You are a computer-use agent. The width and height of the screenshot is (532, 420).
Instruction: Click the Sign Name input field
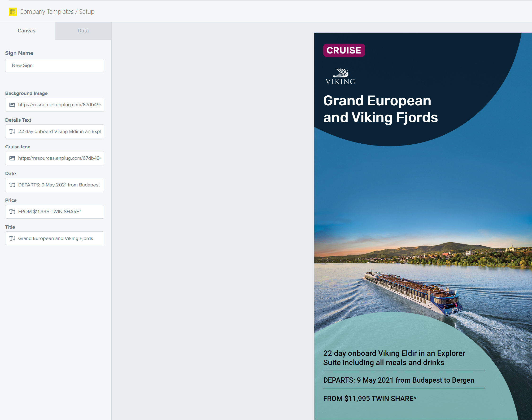coord(55,65)
